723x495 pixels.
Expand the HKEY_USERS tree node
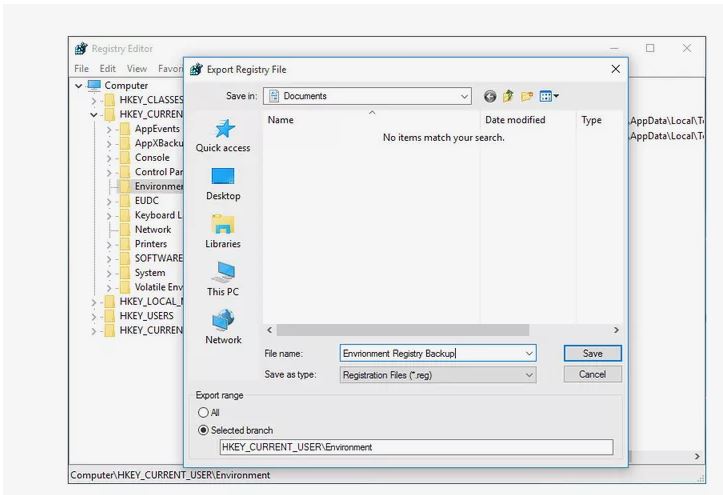[94, 316]
